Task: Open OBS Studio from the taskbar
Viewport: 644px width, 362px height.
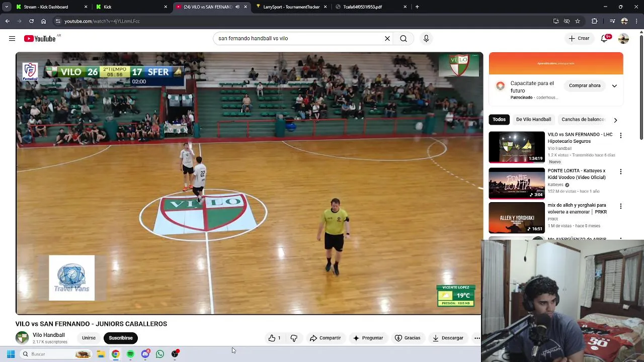Action: [x=175, y=354]
